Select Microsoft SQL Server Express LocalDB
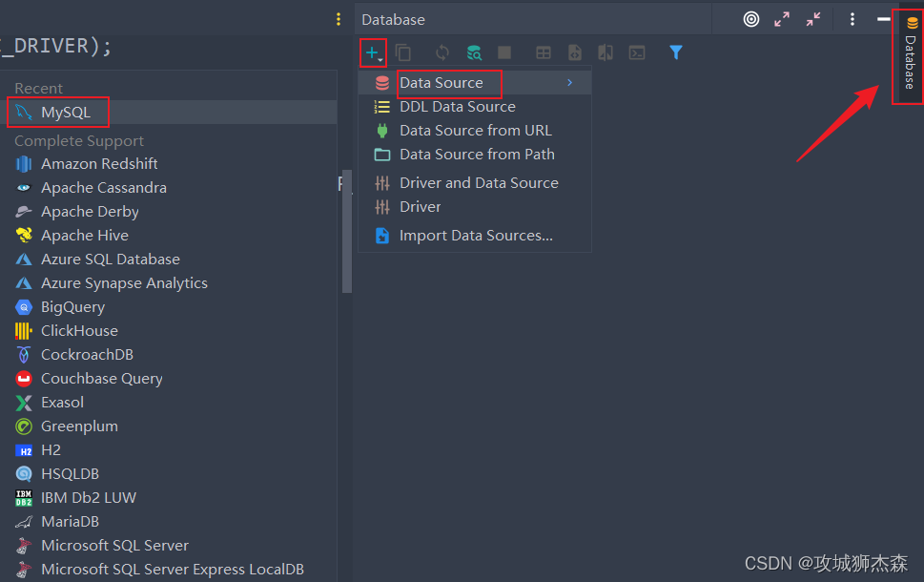 (169, 570)
